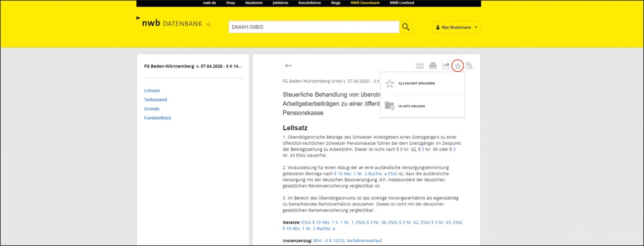The width and height of the screenshot is (644, 246).
Task: Click the search field containing DAAAH-50805
Action: click(313, 27)
